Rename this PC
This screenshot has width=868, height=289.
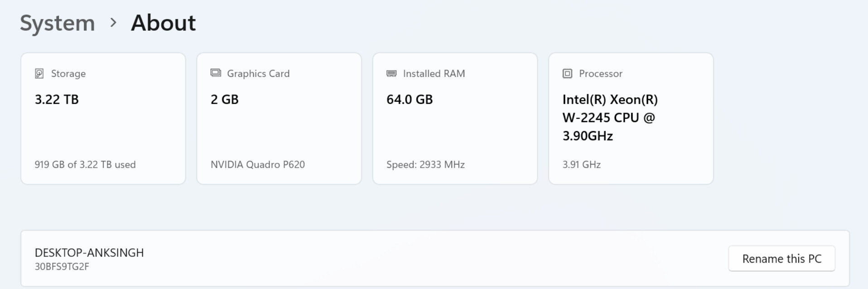pos(781,259)
